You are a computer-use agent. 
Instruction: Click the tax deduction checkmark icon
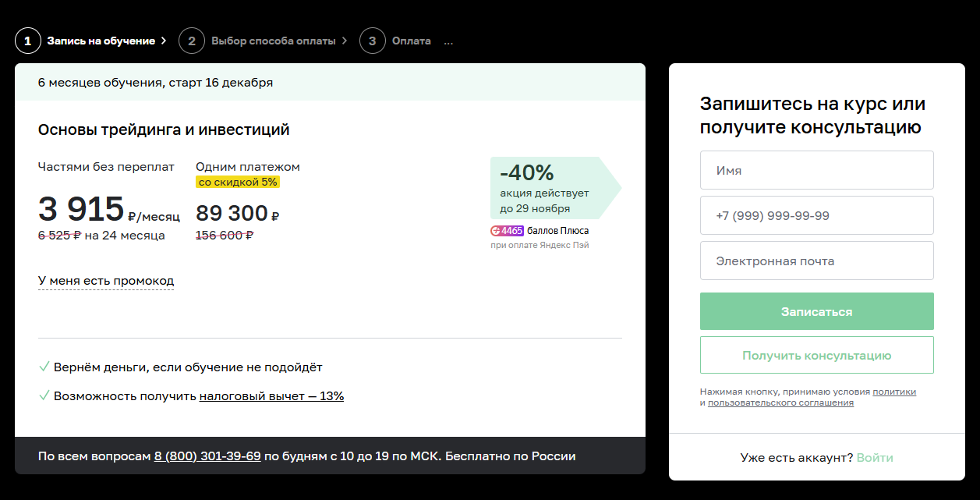[x=44, y=395]
